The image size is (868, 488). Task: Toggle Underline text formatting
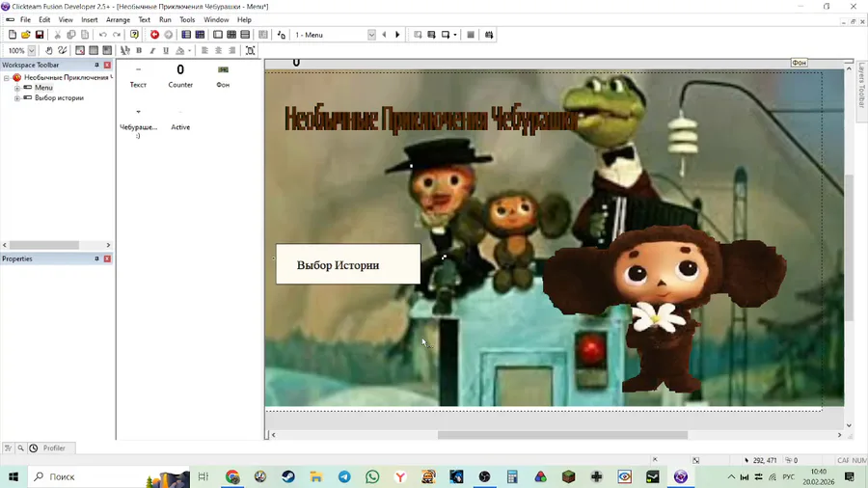166,51
